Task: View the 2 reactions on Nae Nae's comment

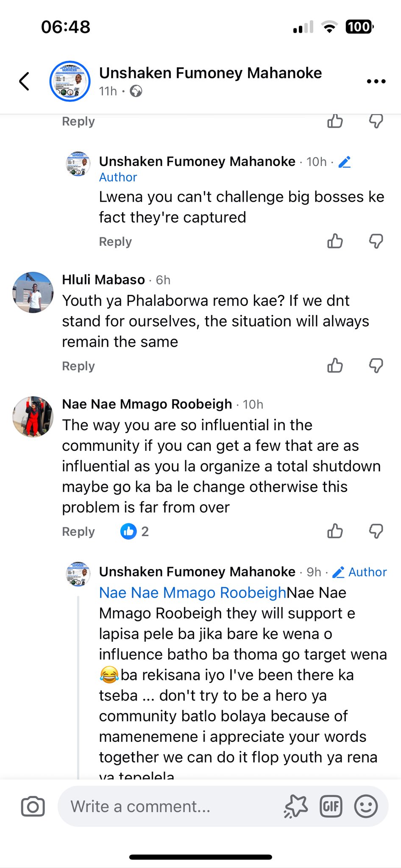Action: tap(134, 531)
